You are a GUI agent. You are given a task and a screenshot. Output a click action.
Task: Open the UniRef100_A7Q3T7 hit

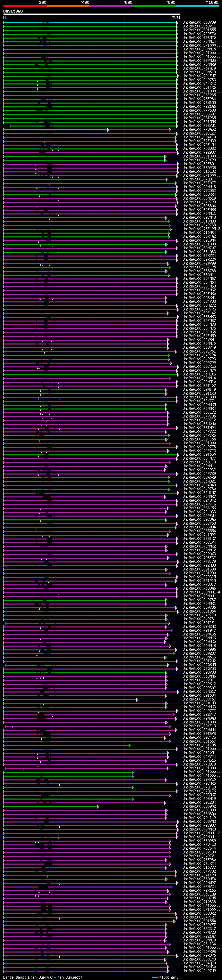[x=199, y=179]
